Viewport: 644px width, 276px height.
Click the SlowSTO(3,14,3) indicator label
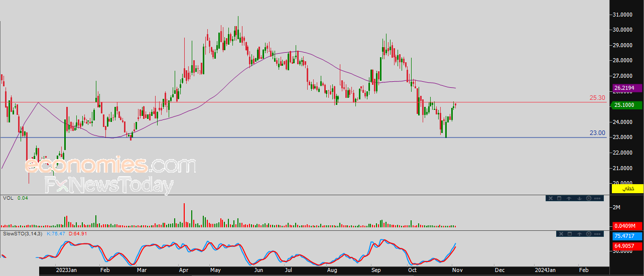pos(23,234)
